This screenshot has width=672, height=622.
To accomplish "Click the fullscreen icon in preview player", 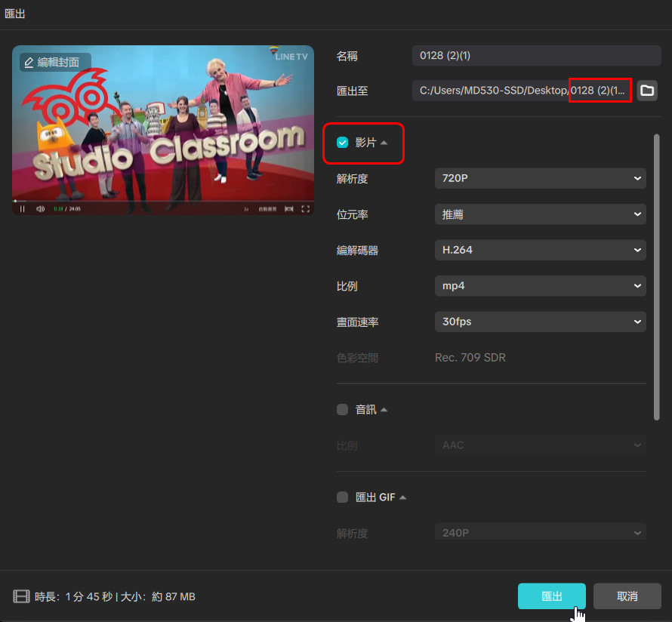I will point(306,209).
